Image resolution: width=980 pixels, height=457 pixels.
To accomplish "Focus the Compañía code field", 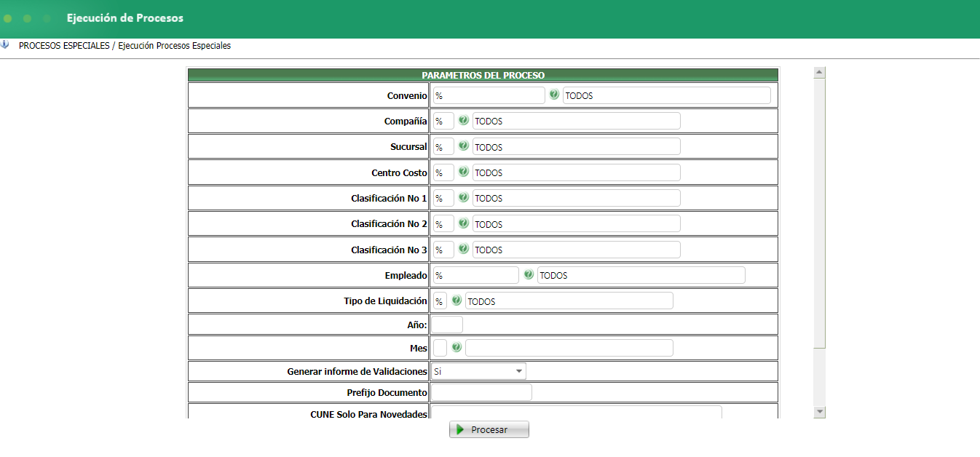I will click(443, 121).
